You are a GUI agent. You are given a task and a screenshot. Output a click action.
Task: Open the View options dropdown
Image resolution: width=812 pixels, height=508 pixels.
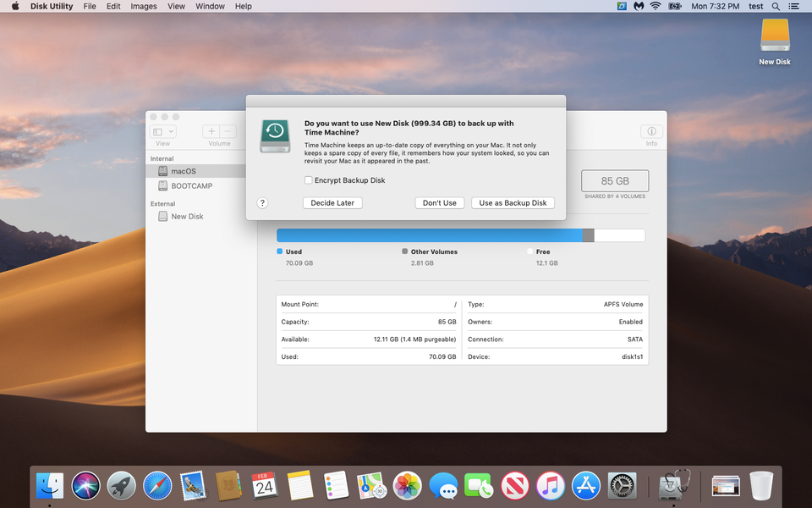point(162,132)
